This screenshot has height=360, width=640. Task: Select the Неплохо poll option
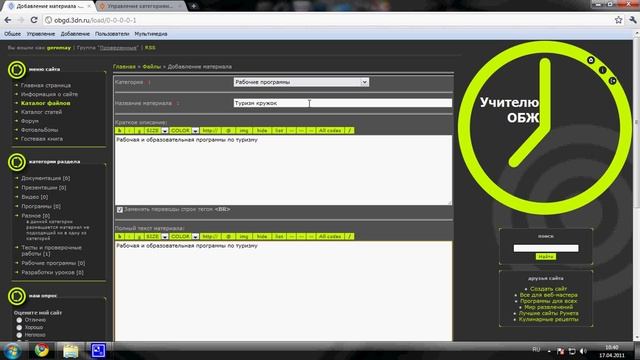(19, 335)
